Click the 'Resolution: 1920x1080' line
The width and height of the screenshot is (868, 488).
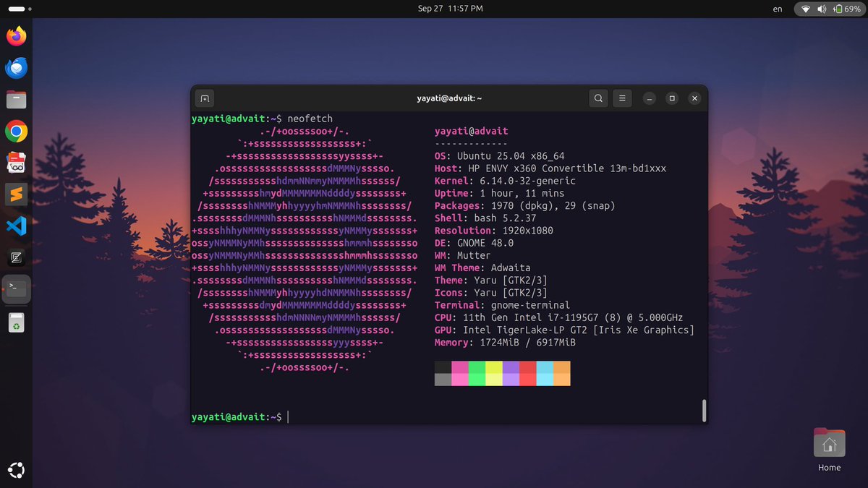[494, 230]
